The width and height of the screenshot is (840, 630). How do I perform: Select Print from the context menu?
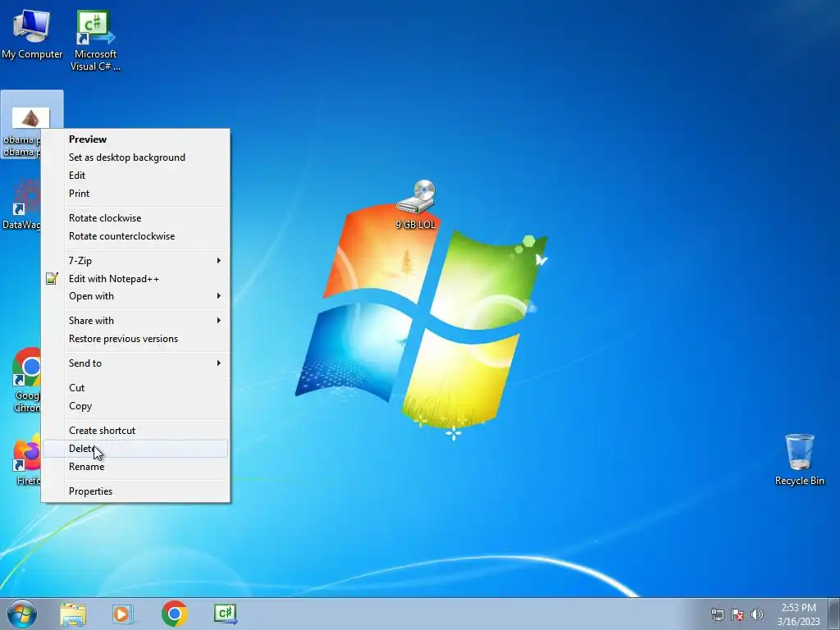135,194
